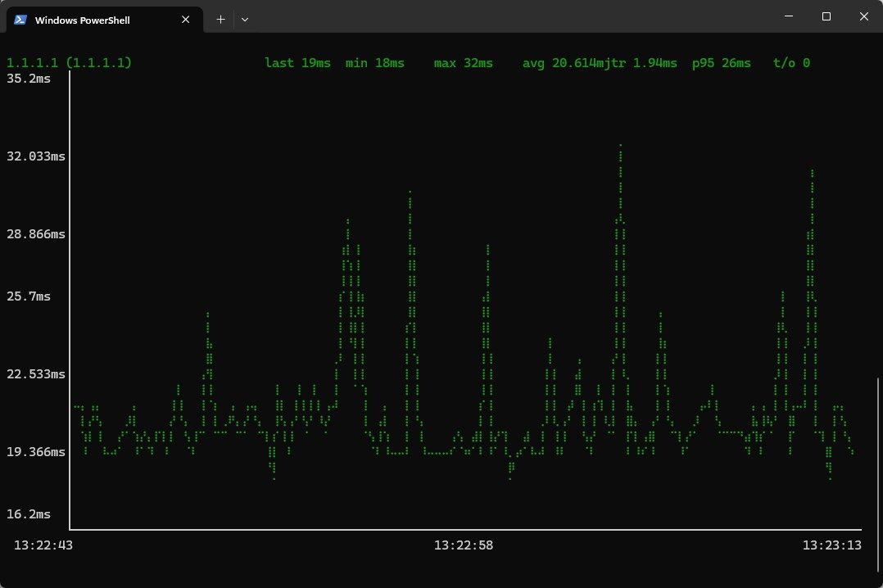Click the 'max 32ms' statistic

(x=464, y=62)
